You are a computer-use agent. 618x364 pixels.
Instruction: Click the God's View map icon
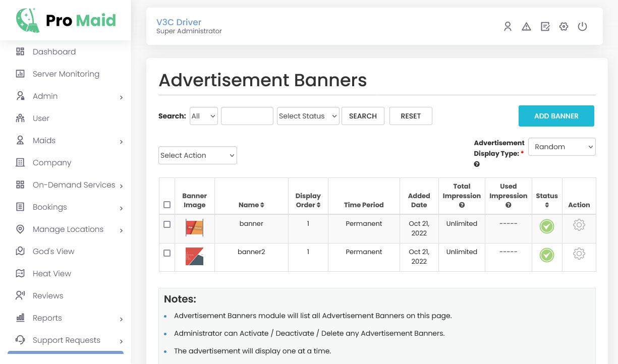pos(20,251)
